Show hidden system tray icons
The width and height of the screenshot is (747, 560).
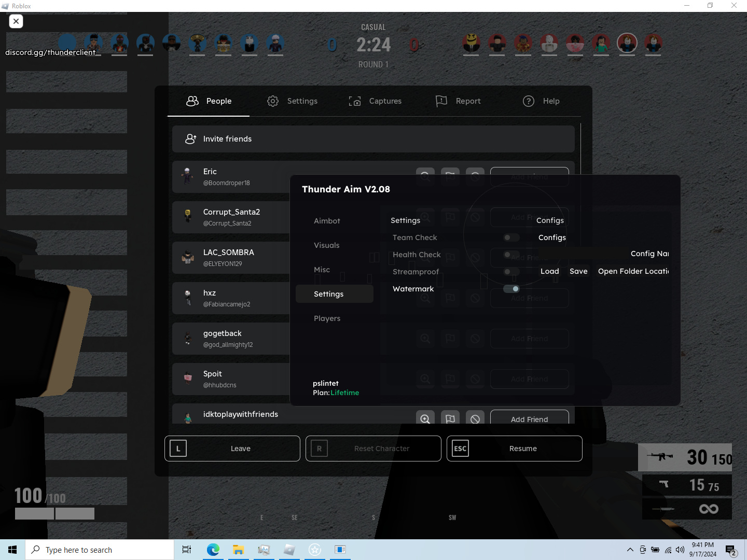pos(630,550)
